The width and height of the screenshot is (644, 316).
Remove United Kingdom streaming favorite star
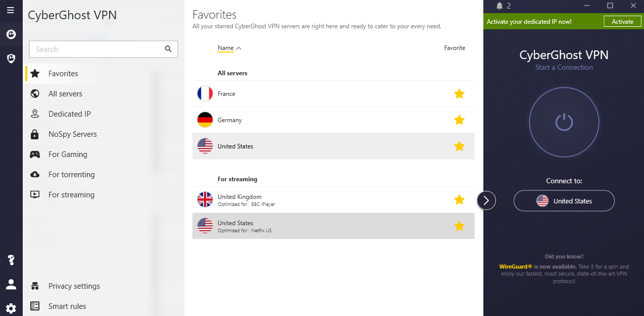(x=459, y=200)
